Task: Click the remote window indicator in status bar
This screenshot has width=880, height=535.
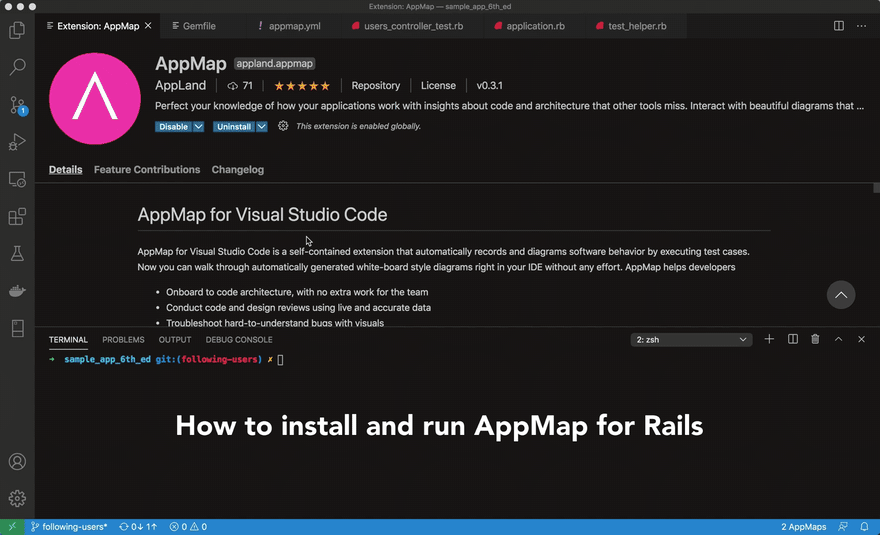Action: click(x=12, y=527)
